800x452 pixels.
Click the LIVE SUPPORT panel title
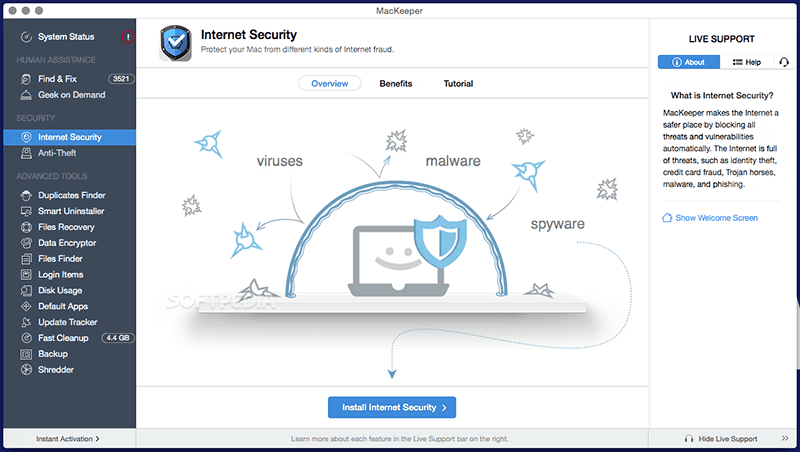[x=721, y=39]
